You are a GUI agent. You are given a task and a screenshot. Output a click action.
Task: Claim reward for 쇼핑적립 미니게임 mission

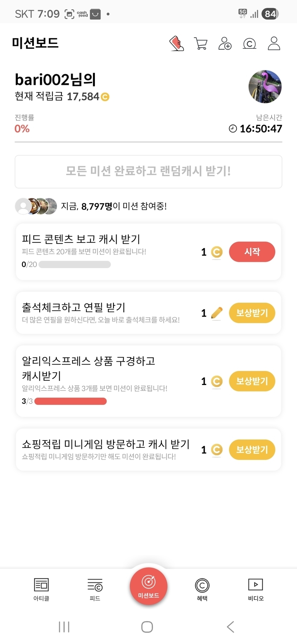252,450
